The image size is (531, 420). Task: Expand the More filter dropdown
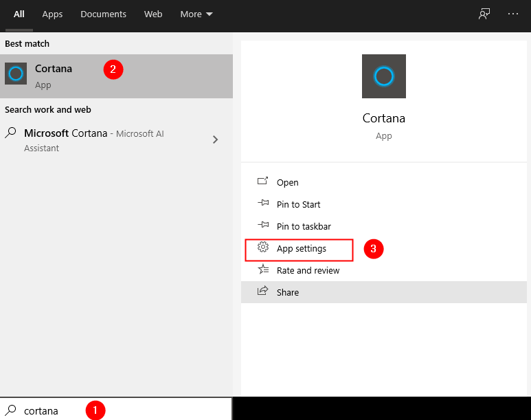pyautogui.click(x=196, y=14)
